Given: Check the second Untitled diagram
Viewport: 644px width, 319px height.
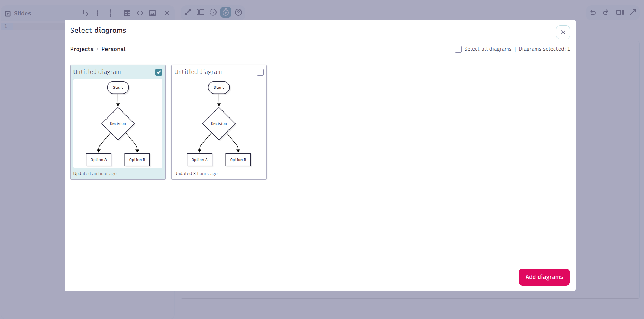Looking at the screenshot, I should (x=260, y=72).
